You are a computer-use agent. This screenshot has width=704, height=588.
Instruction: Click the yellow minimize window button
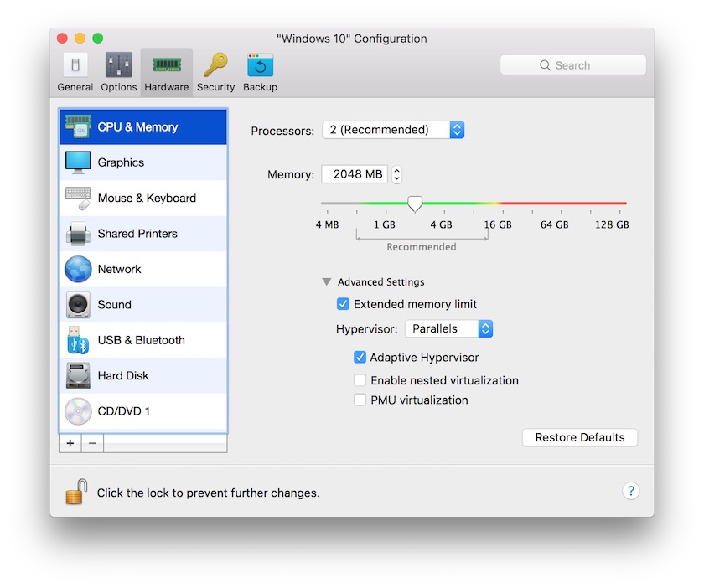coord(80,39)
